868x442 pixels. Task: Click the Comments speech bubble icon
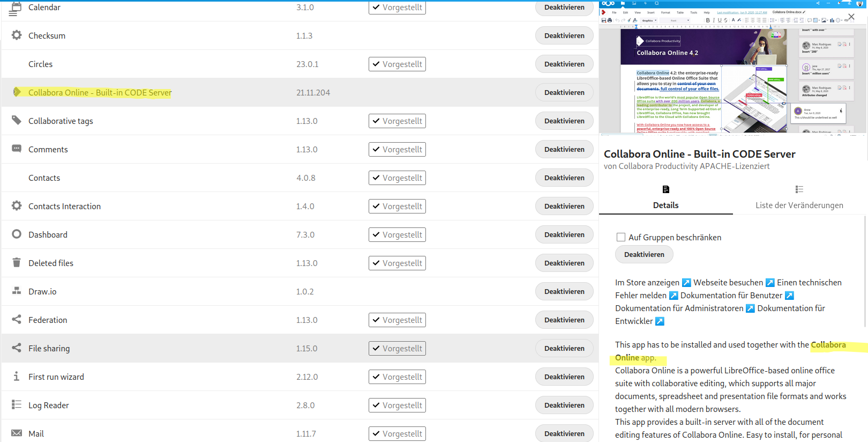(x=17, y=149)
